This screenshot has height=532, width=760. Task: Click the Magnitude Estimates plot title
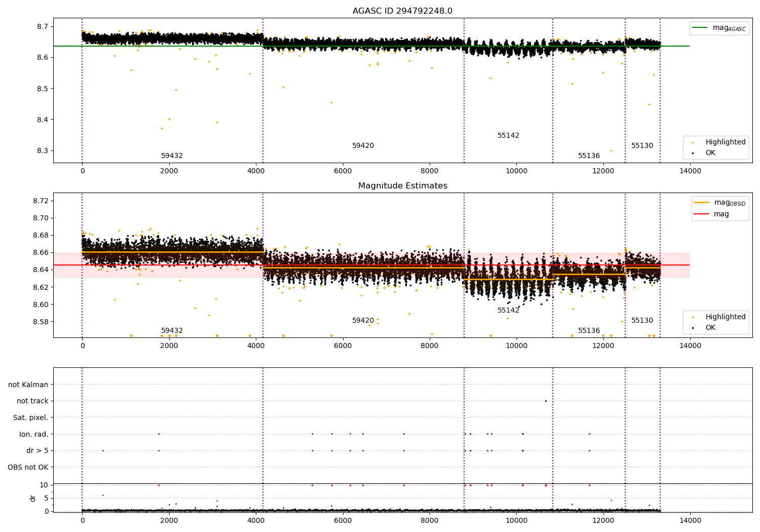[402, 186]
